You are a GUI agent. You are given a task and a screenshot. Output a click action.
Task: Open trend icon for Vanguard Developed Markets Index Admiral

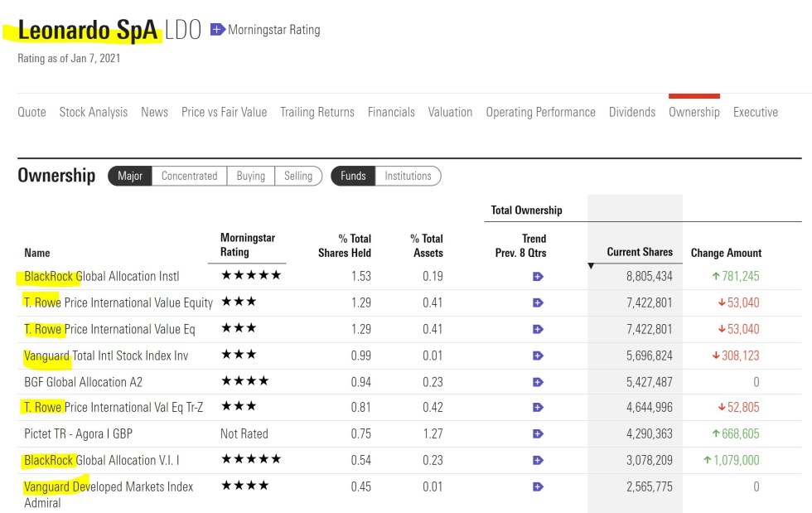tap(538, 486)
